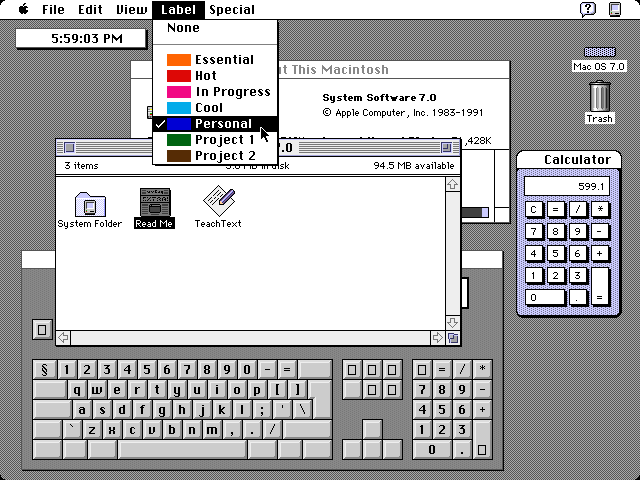Choose the checked Personal label
640x480 pixels.
tap(215, 124)
